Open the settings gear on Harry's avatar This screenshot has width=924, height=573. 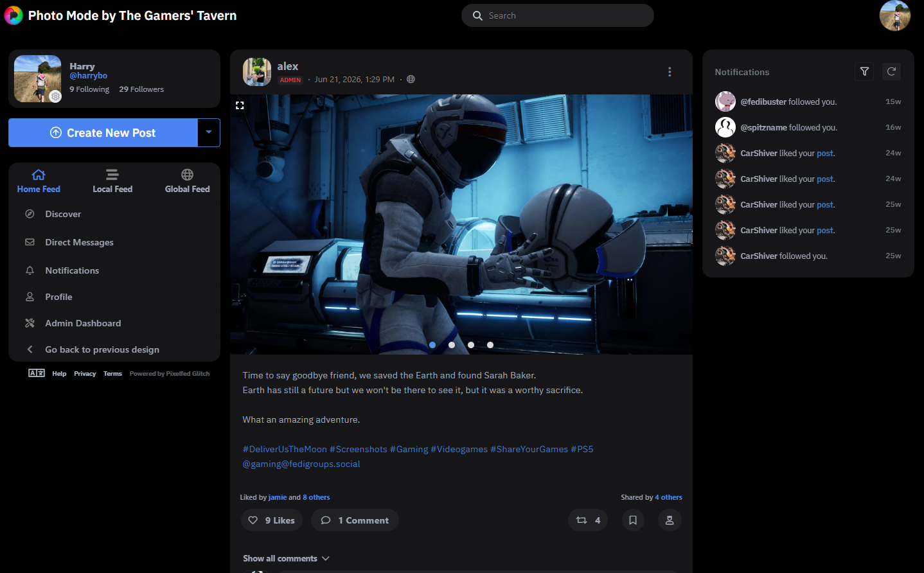tap(56, 96)
